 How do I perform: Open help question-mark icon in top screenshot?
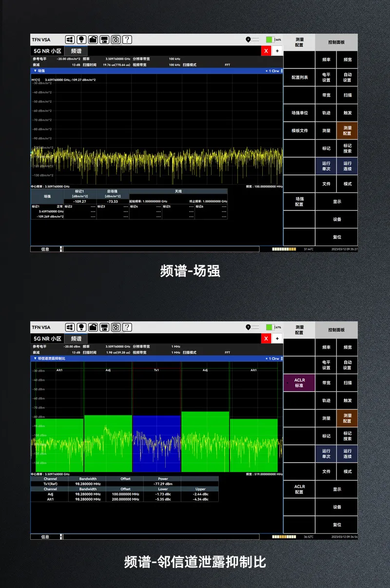pyautogui.click(x=127, y=39)
